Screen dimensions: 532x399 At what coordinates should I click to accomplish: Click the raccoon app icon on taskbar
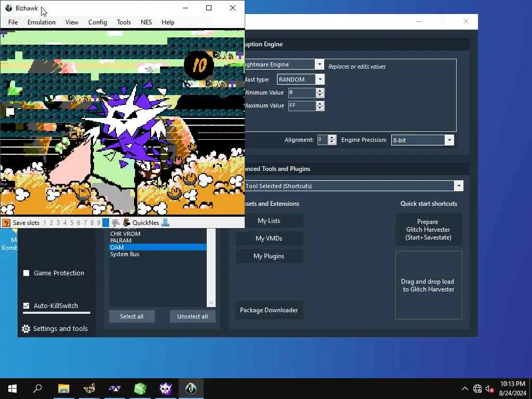coord(89,389)
